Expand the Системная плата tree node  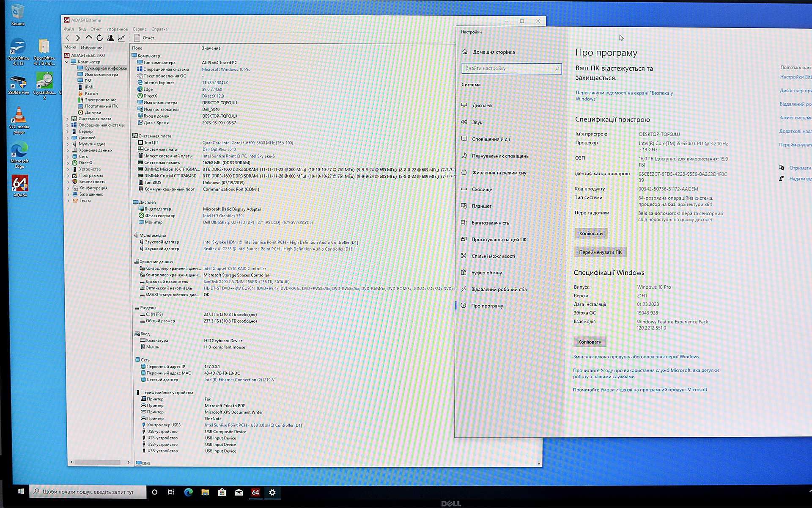tap(67, 119)
